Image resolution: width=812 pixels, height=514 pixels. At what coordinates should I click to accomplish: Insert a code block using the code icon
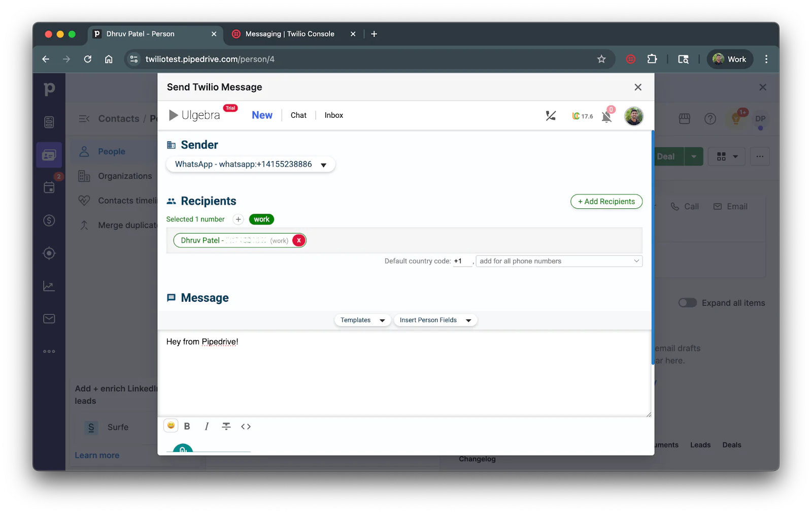click(246, 426)
